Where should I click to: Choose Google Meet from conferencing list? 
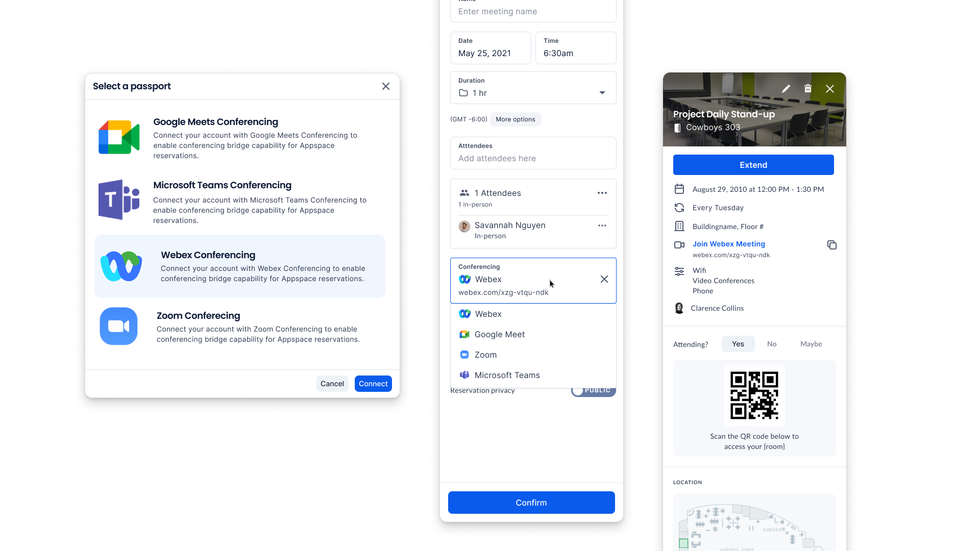[x=533, y=334]
